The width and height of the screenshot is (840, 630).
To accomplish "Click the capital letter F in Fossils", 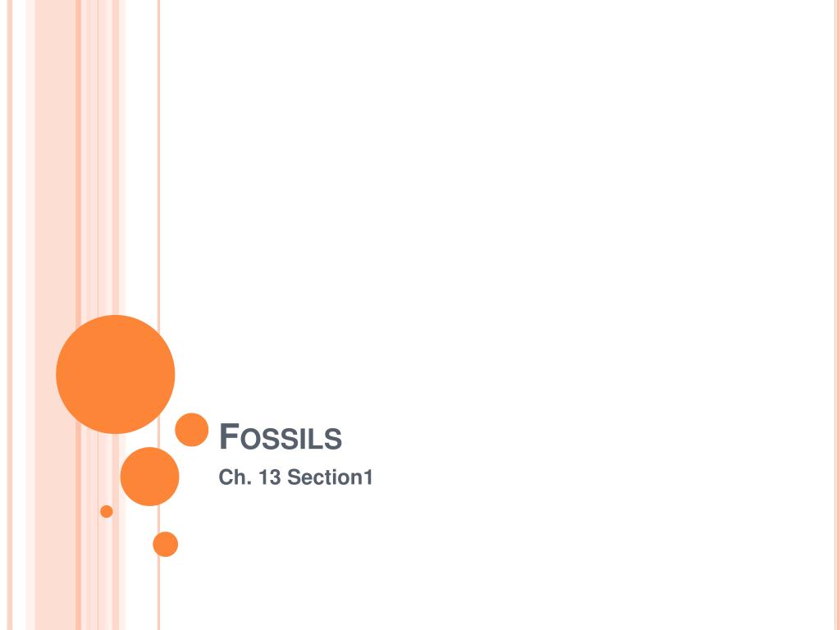I will [x=229, y=436].
